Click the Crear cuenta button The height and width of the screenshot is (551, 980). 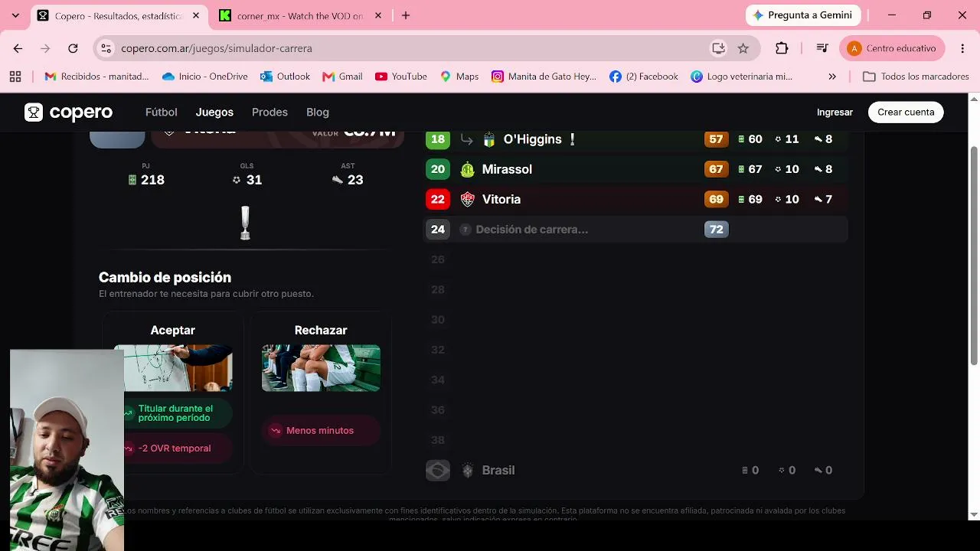pyautogui.click(x=906, y=112)
